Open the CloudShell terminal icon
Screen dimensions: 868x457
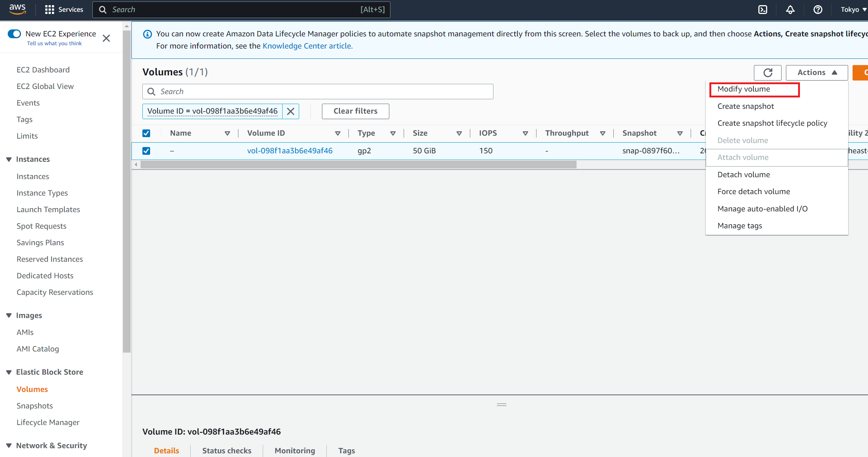762,10
